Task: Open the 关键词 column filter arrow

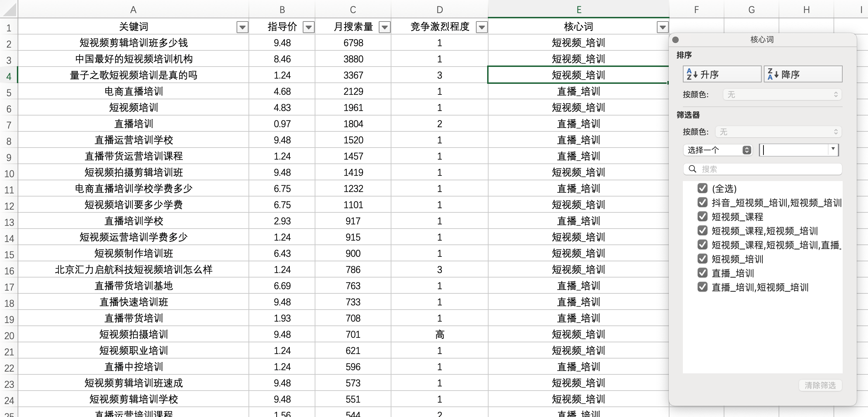Action: (242, 27)
